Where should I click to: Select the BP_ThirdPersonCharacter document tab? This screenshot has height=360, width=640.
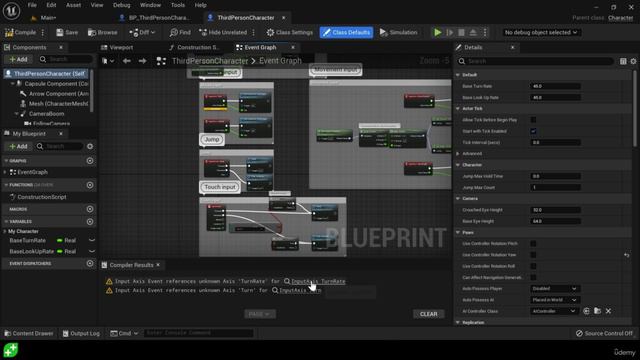pos(156,18)
